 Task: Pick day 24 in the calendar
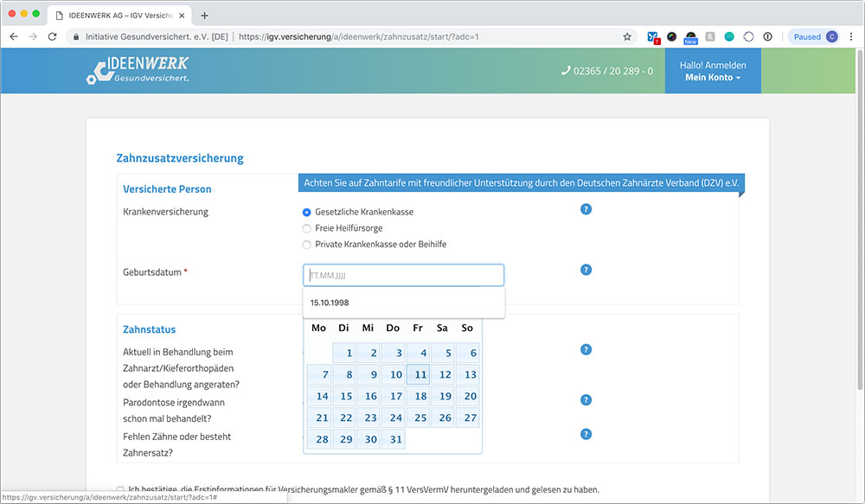point(394,418)
